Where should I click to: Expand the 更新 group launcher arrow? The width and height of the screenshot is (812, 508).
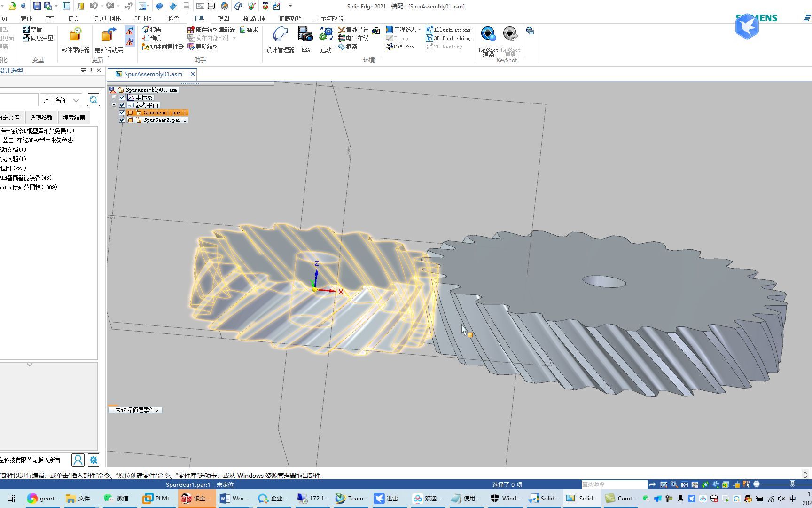click(x=109, y=57)
